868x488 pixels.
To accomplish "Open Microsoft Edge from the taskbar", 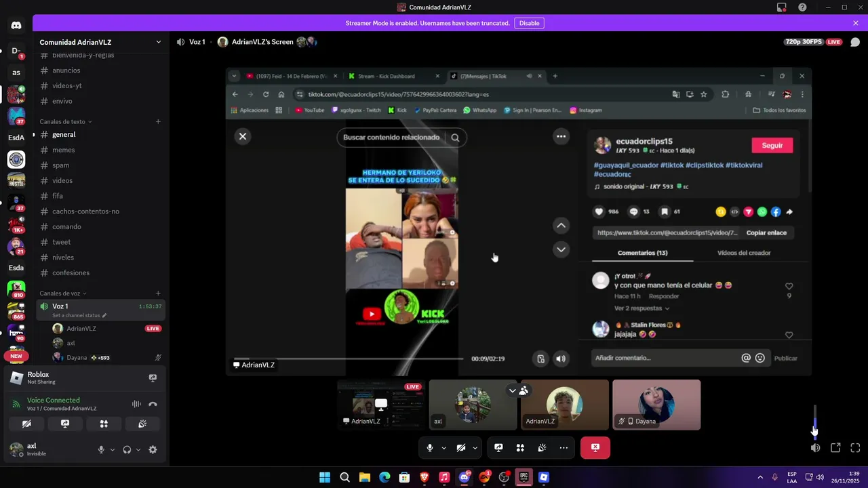I will [x=384, y=477].
